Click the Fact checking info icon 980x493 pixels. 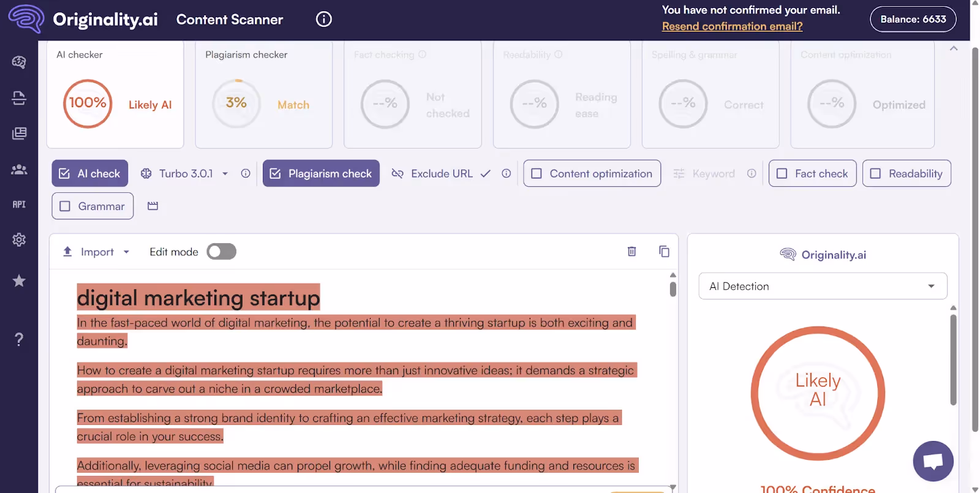click(x=422, y=55)
